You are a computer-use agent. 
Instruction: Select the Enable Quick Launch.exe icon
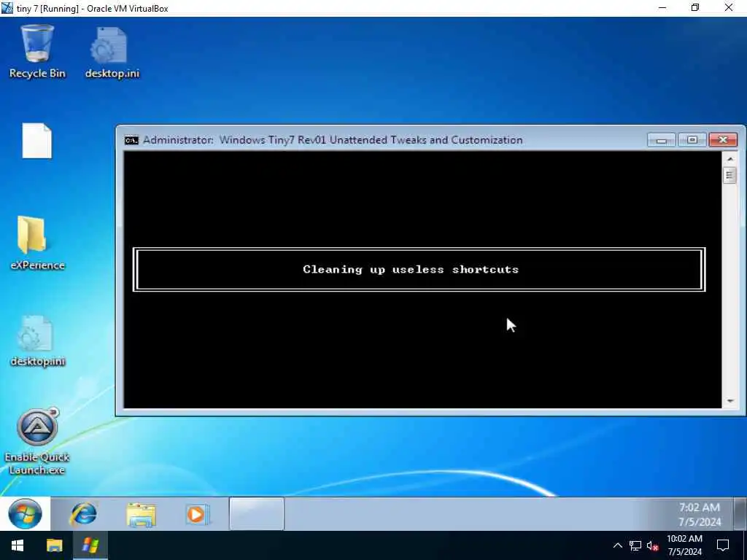37,441
